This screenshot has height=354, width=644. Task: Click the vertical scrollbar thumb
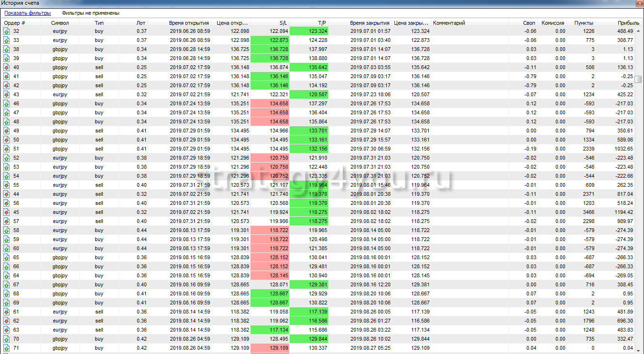[x=638, y=79]
